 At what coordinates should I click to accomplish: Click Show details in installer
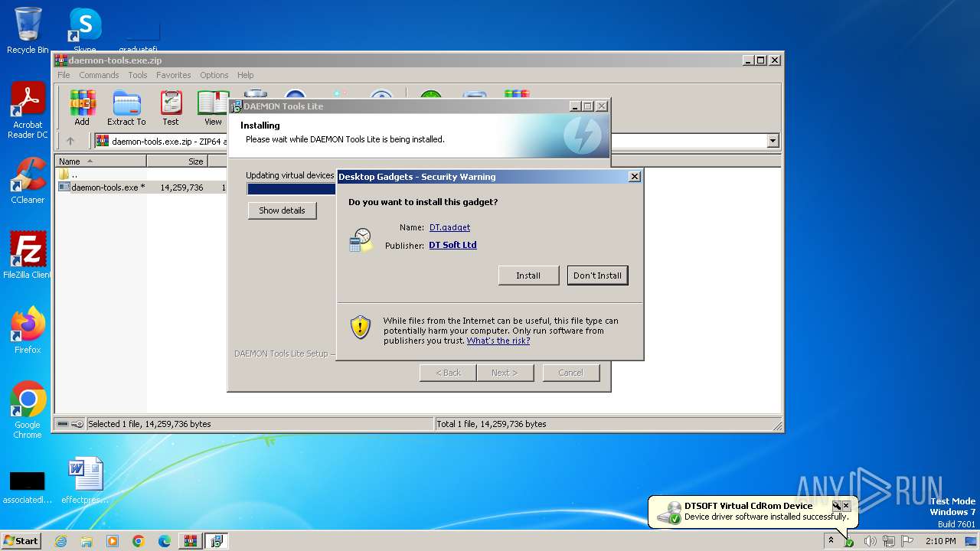point(282,210)
